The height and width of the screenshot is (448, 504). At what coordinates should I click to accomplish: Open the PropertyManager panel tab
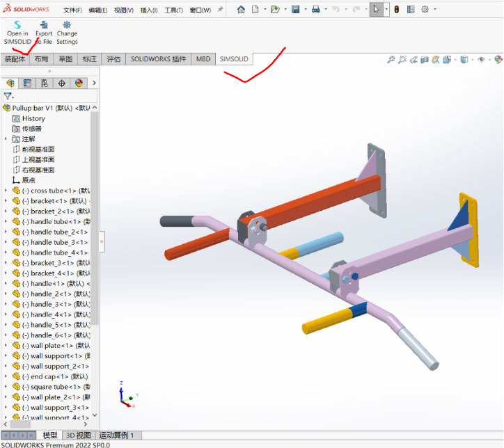27,83
